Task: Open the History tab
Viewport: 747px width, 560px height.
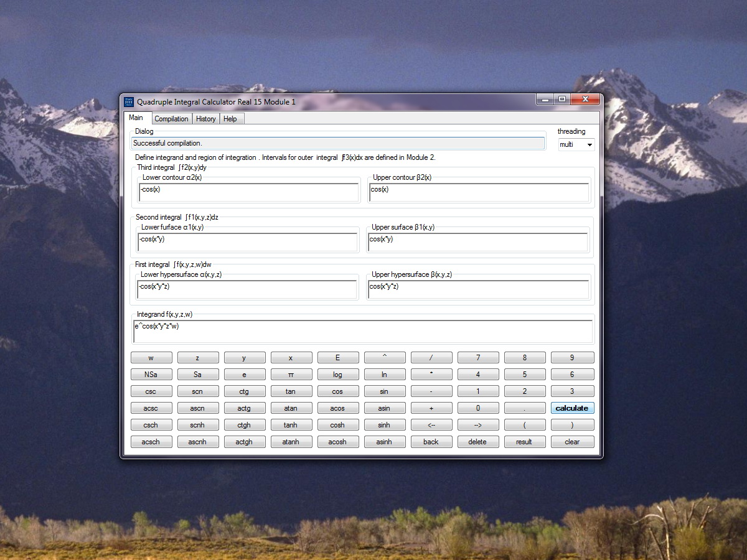Action: pos(205,119)
